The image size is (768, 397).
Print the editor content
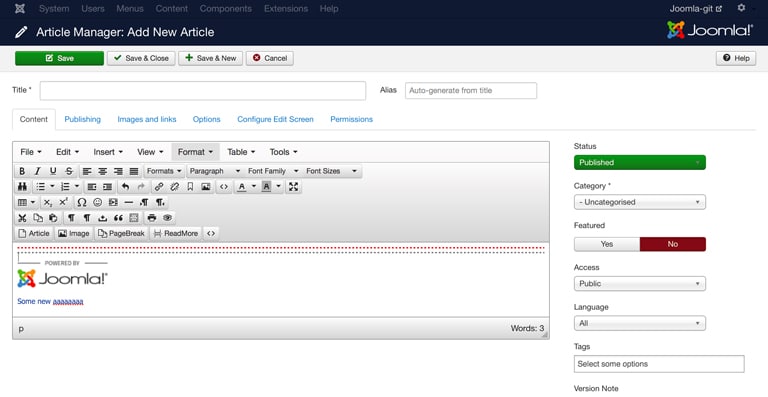pos(152,218)
